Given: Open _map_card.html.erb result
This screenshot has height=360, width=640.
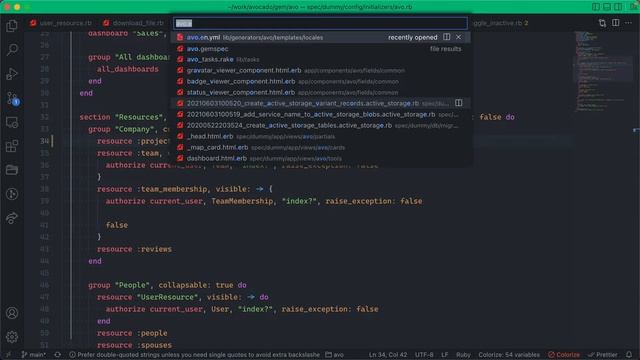Looking at the screenshot, I should [320, 147].
